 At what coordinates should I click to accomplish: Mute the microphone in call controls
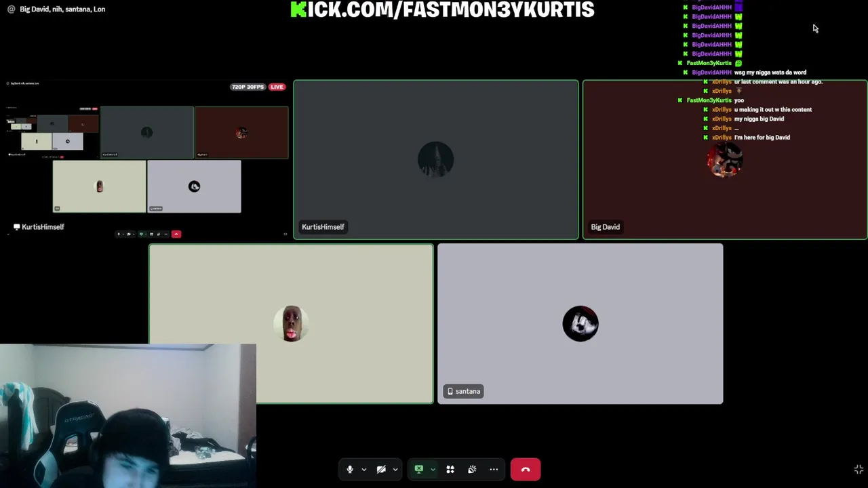[350, 469]
